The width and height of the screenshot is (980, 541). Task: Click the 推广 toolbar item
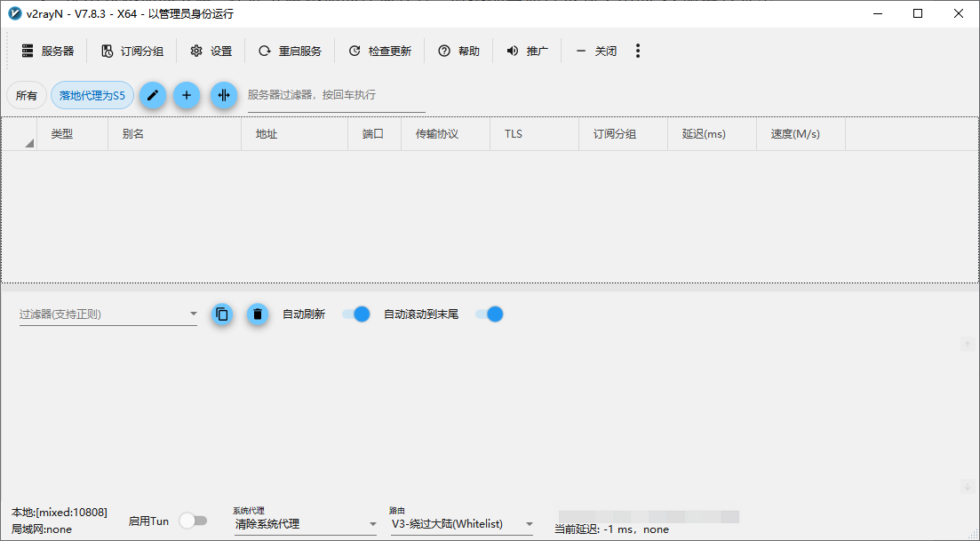(x=527, y=52)
